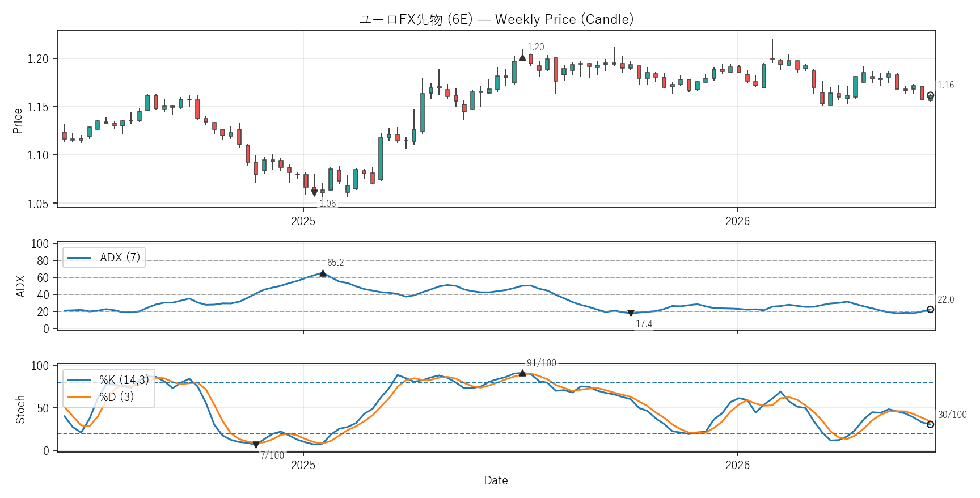Click the 2026 label under the stochastic panel
Image resolution: width=980 pixels, height=498 pixels.
[737, 465]
